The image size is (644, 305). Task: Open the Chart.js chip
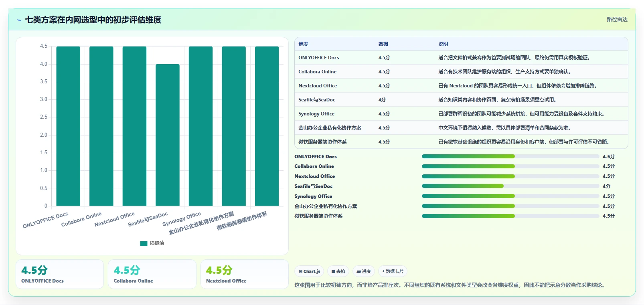pos(309,271)
